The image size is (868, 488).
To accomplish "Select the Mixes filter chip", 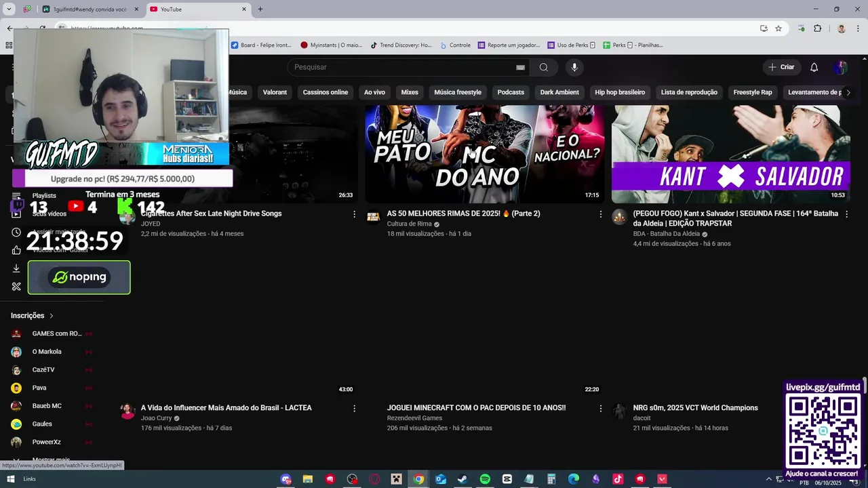I will click(x=410, y=92).
